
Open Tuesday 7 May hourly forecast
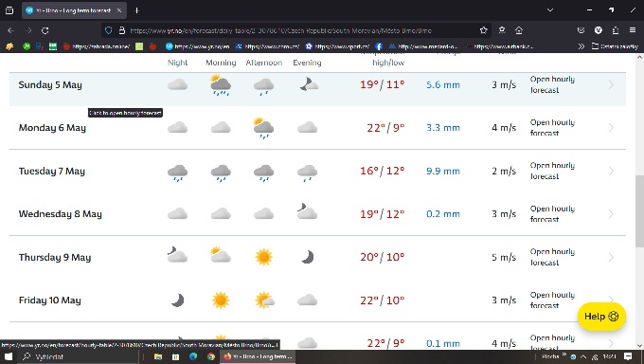pyautogui.click(x=552, y=171)
